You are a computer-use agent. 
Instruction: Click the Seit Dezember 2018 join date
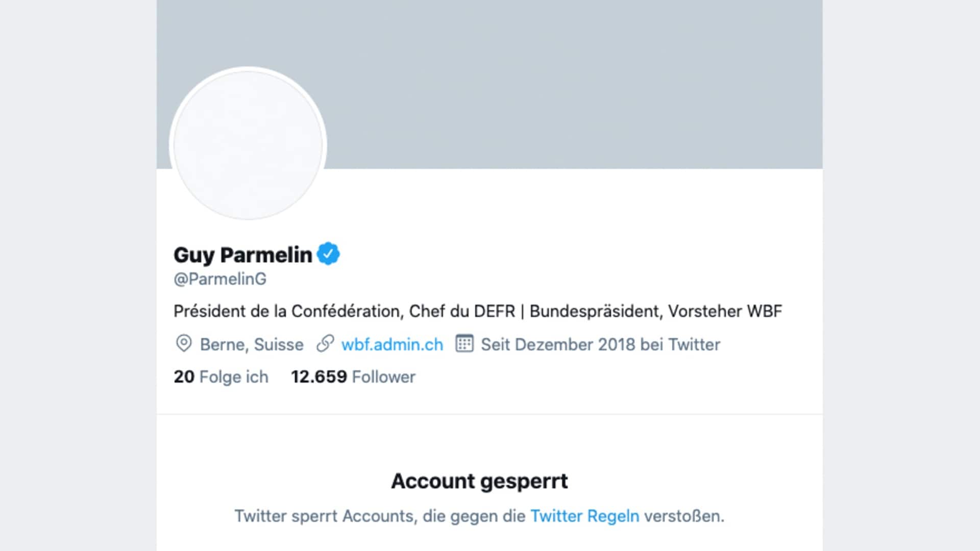point(600,344)
